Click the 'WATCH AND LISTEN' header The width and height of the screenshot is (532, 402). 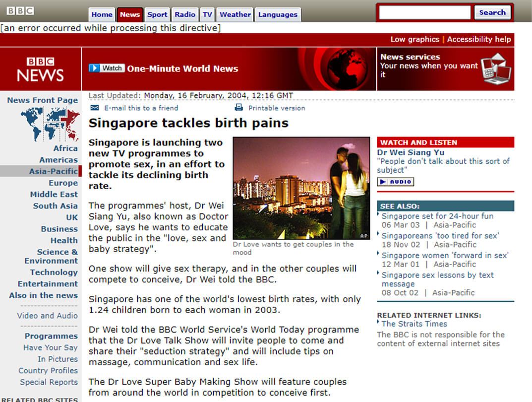pos(446,142)
